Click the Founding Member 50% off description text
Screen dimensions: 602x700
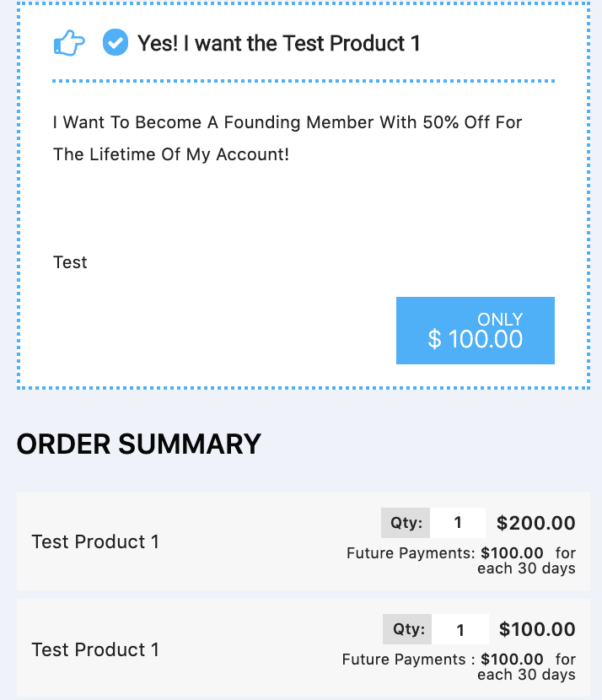[288, 138]
